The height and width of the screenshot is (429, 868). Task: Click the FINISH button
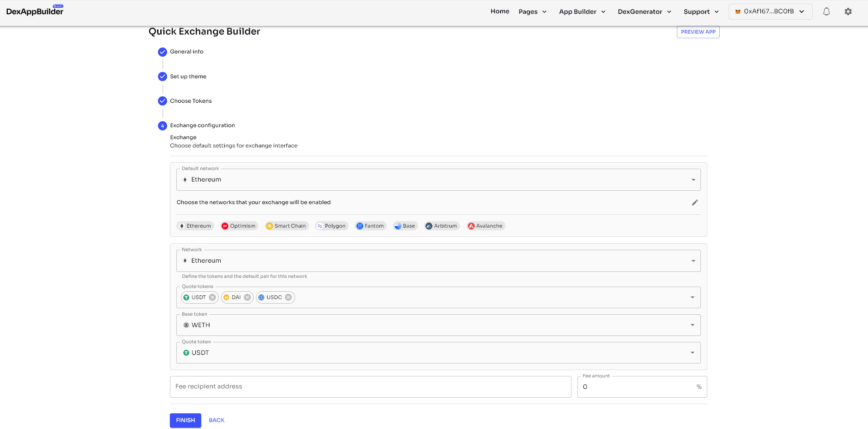click(185, 420)
